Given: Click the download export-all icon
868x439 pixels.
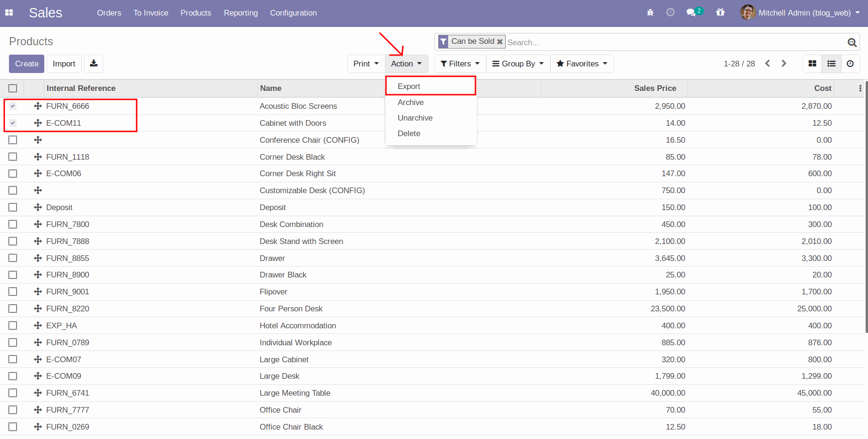Looking at the screenshot, I should pos(94,64).
